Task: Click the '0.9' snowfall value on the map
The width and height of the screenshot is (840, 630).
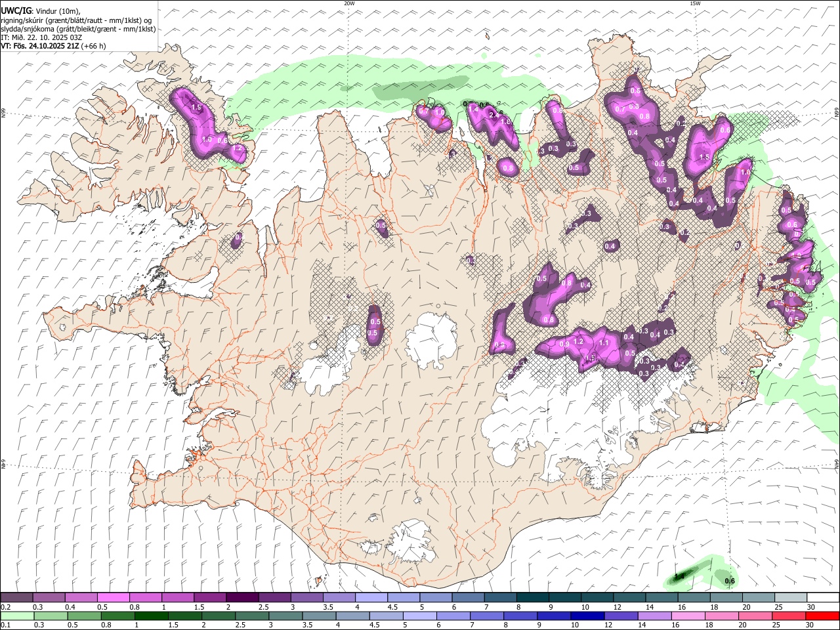Action: coord(564,345)
